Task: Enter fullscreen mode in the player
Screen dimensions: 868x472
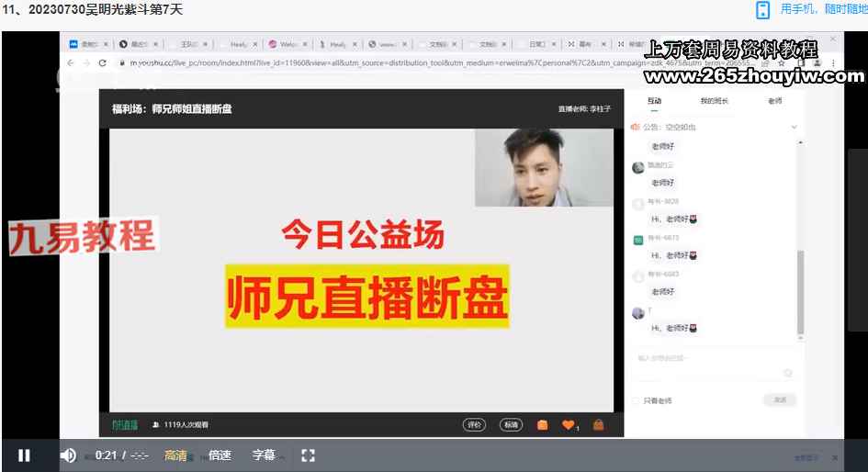Action: tap(309, 455)
